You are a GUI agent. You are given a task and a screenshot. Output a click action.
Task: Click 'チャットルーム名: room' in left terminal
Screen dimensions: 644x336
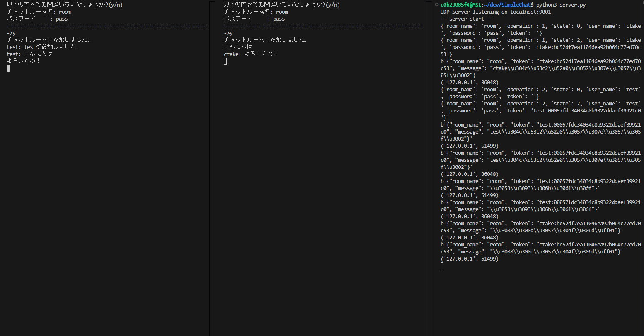[x=39, y=12]
